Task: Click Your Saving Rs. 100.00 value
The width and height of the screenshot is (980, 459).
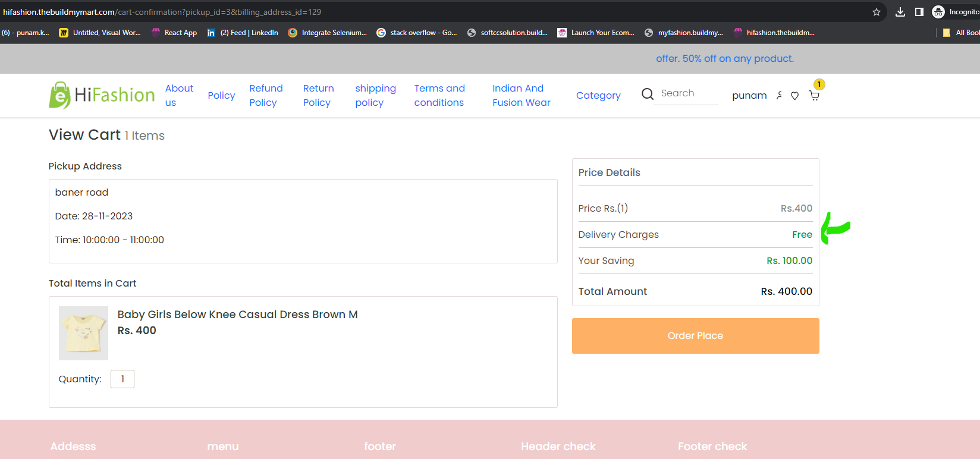Action: coord(789,261)
